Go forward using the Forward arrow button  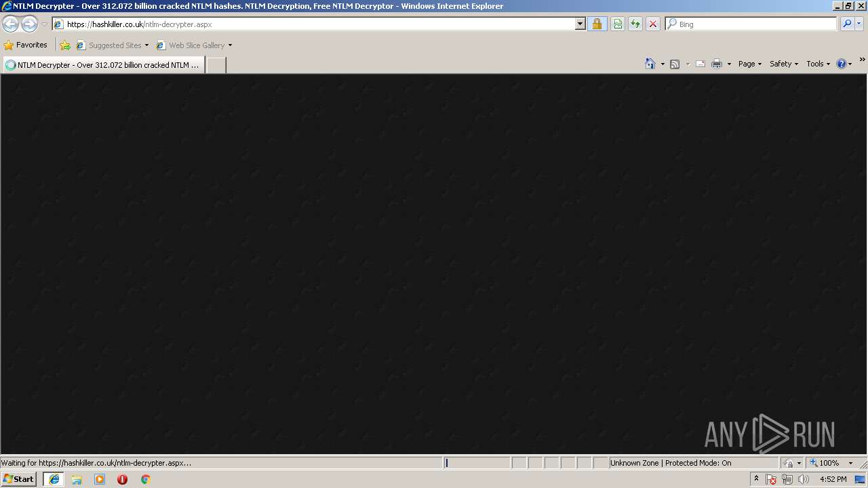coord(29,24)
